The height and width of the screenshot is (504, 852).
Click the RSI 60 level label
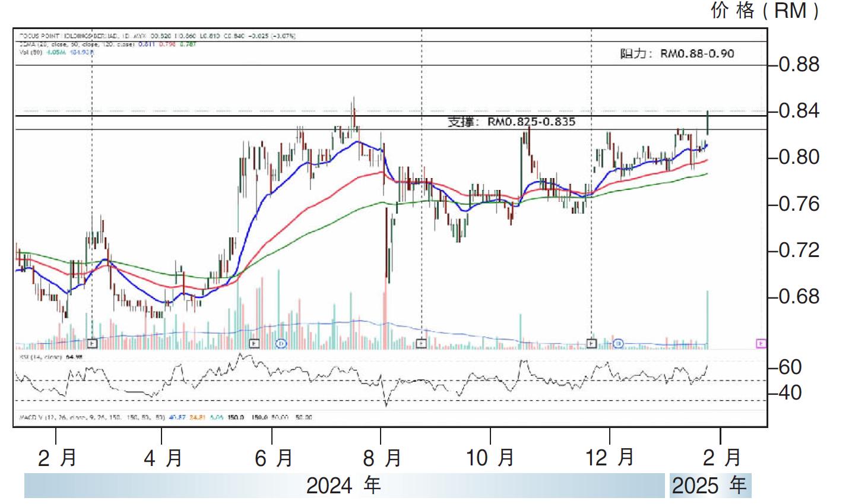[790, 367]
